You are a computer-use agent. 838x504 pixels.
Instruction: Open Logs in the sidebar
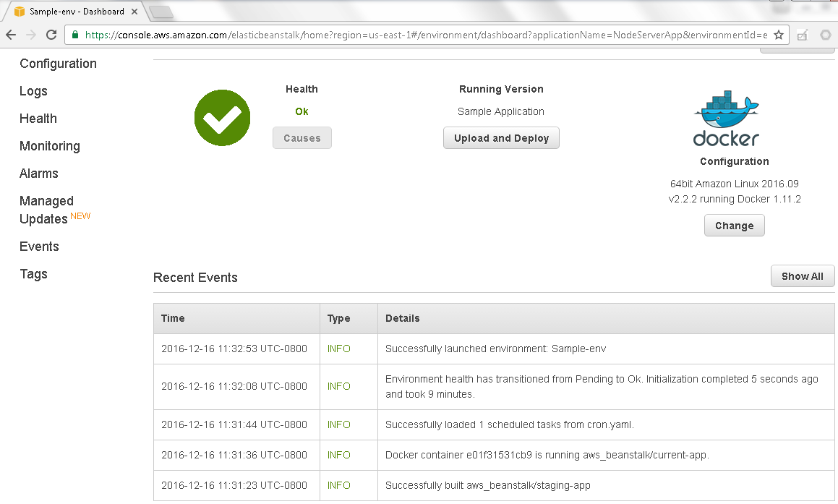(x=33, y=91)
